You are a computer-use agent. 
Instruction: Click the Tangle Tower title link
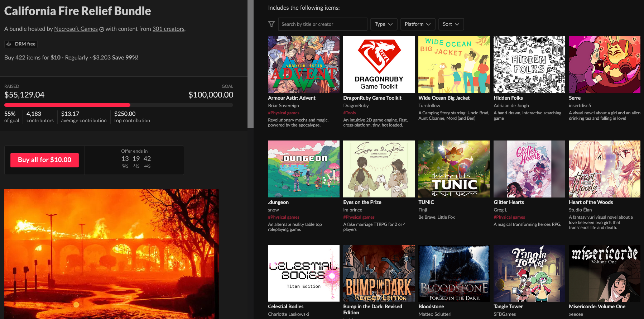pyautogui.click(x=508, y=306)
